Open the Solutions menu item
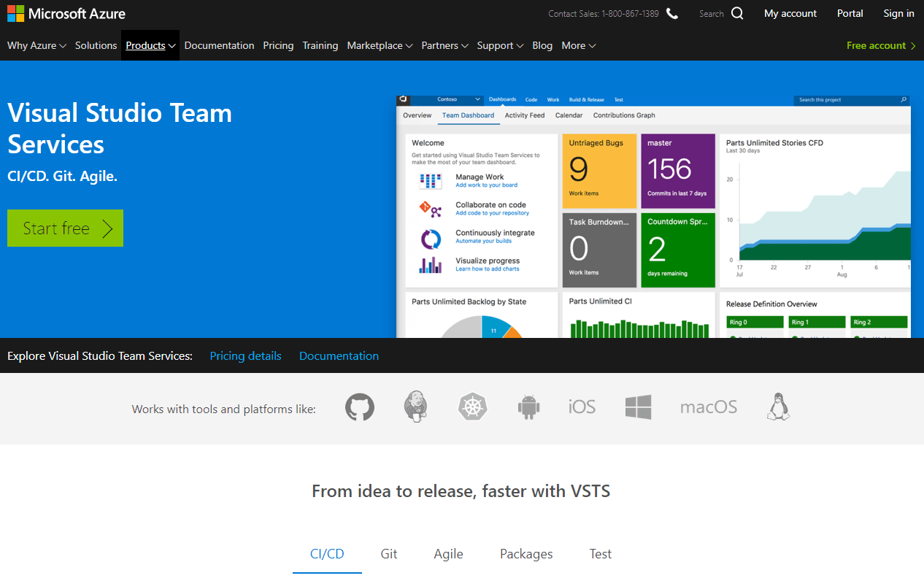 96,45
